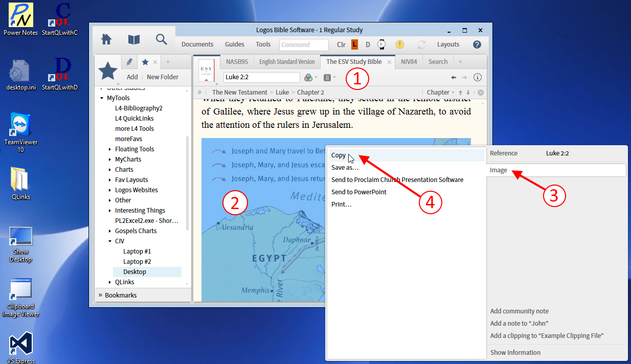Click Add in Favorites panel
This screenshot has width=631, height=364.
[132, 77]
